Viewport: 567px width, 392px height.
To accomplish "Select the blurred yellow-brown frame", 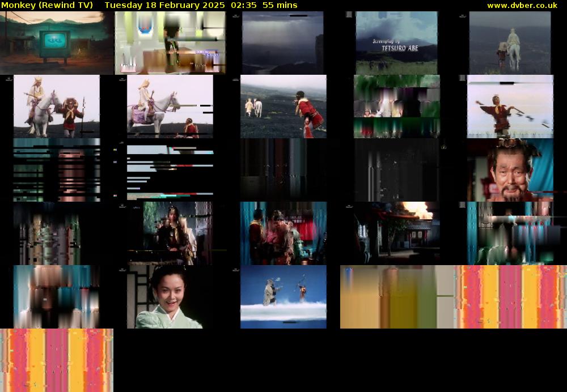I will click(x=397, y=297).
